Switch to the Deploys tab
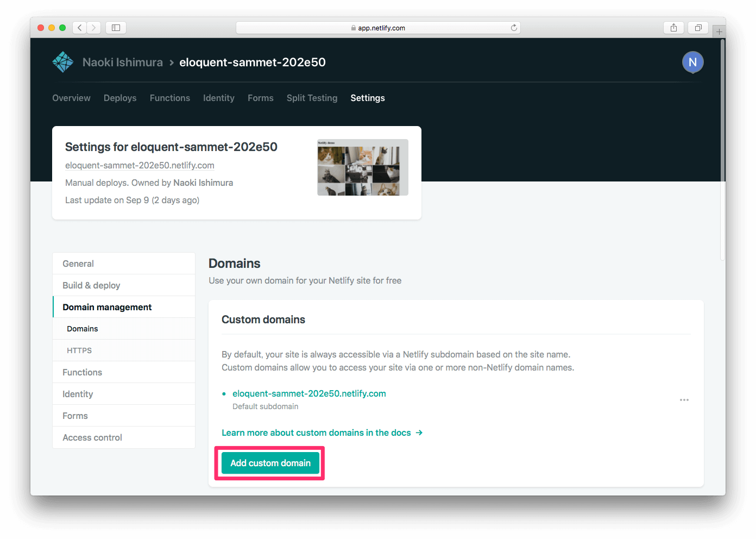Screen dimensions: 756x539 pos(120,98)
